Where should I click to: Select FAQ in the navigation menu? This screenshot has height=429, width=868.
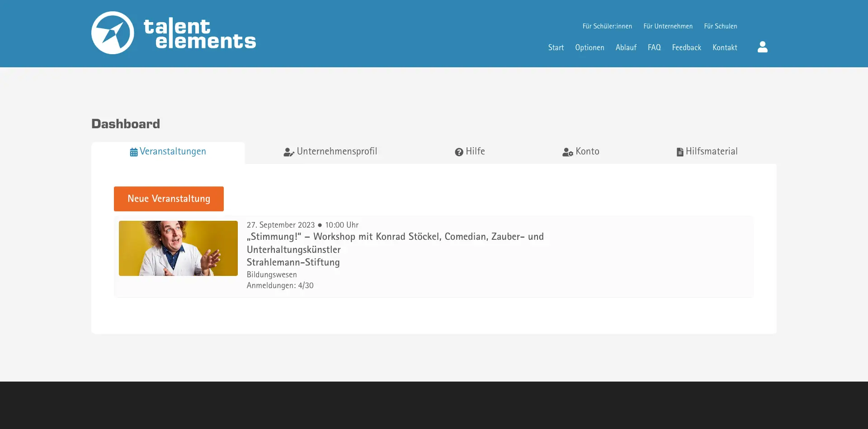pyautogui.click(x=654, y=47)
